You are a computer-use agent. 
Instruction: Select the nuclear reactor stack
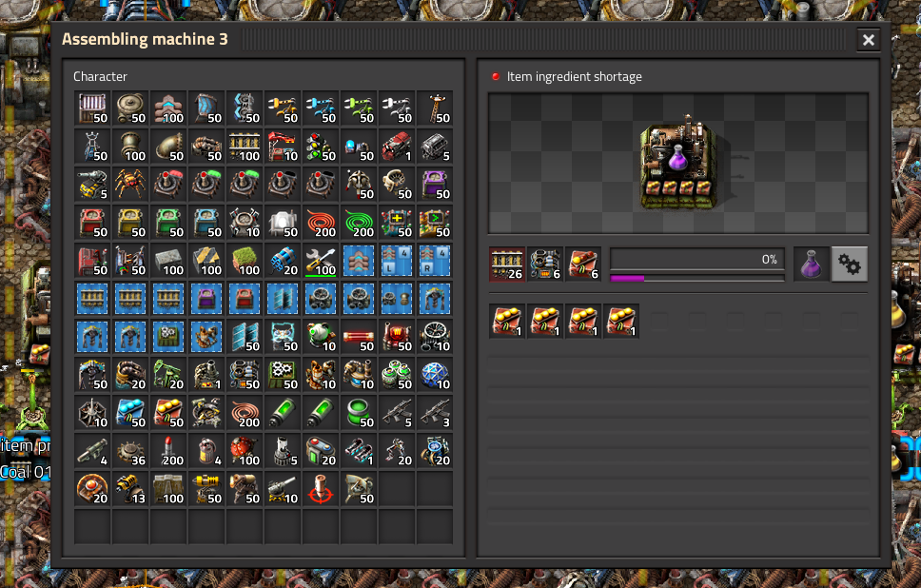tap(321, 337)
